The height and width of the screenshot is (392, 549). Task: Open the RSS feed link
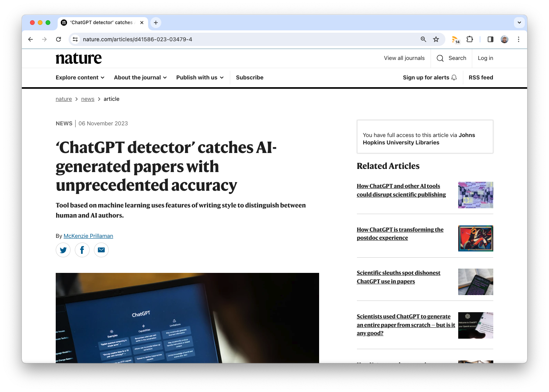(x=480, y=77)
